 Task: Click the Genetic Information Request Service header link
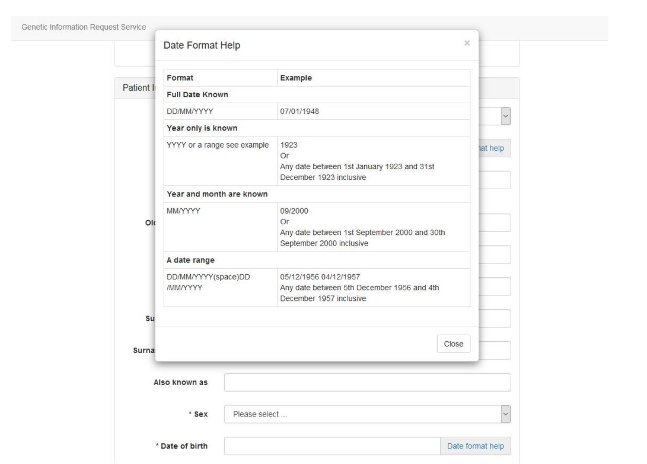tap(84, 27)
